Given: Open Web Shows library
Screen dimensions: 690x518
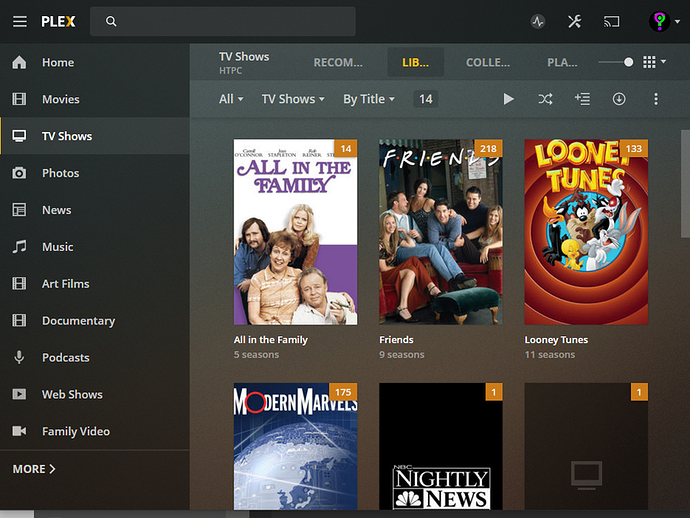Looking at the screenshot, I should tap(95, 394).
